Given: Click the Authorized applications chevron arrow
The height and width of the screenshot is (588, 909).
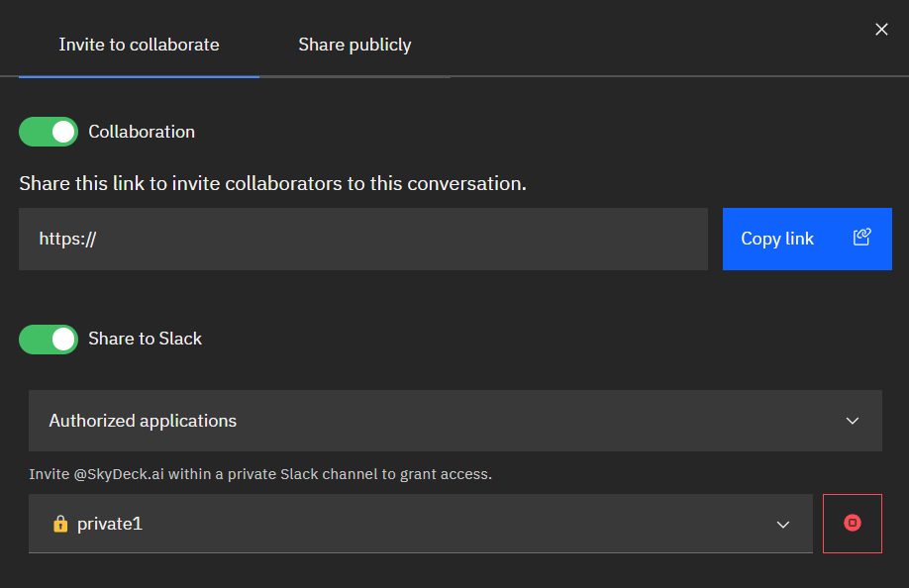Looking at the screenshot, I should point(853,421).
